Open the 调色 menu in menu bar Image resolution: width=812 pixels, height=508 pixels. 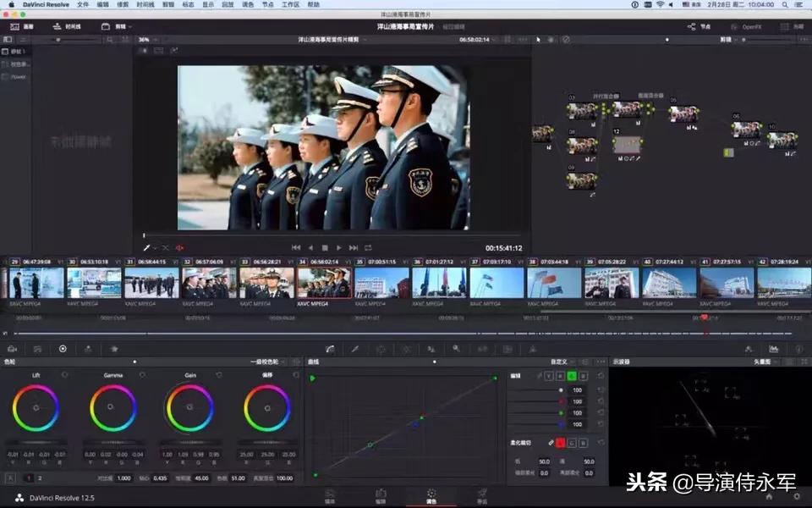tap(247, 4)
